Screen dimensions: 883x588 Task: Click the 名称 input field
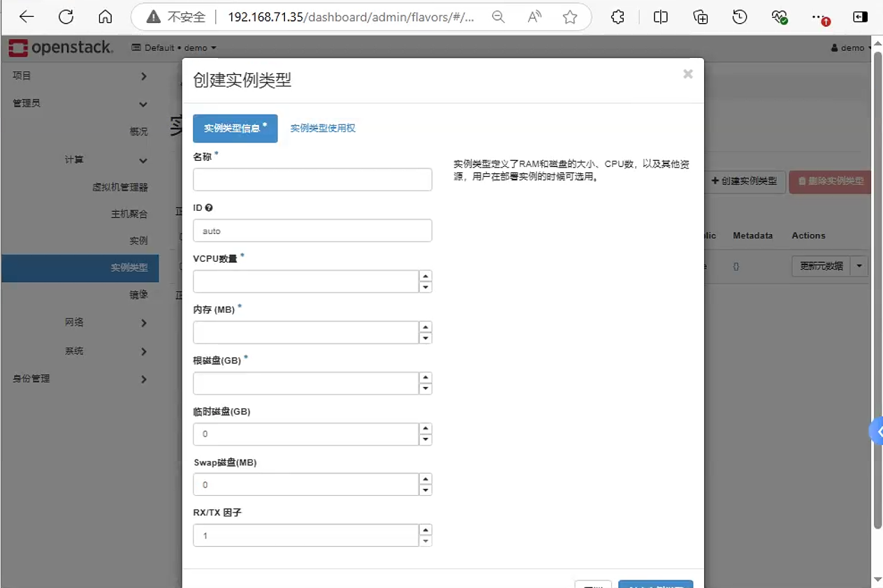tap(312, 179)
